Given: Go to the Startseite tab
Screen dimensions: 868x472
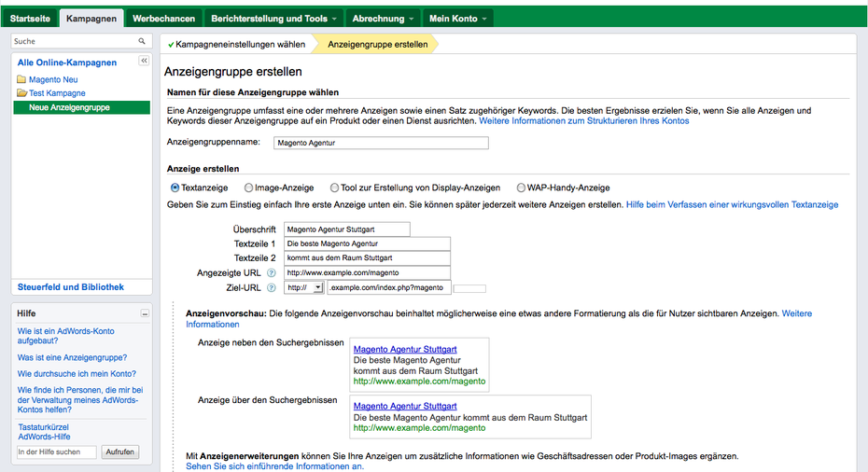Looking at the screenshot, I should click(x=30, y=19).
